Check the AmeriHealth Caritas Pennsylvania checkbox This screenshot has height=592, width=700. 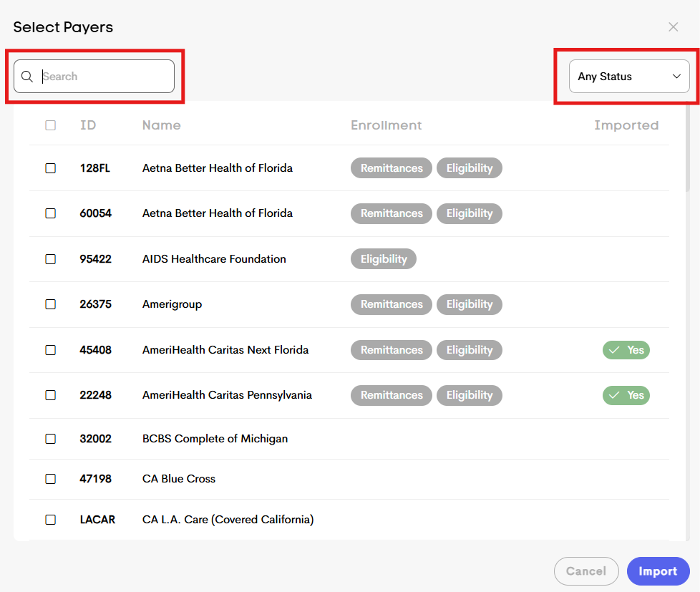pyautogui.click(x=50, y=395)
